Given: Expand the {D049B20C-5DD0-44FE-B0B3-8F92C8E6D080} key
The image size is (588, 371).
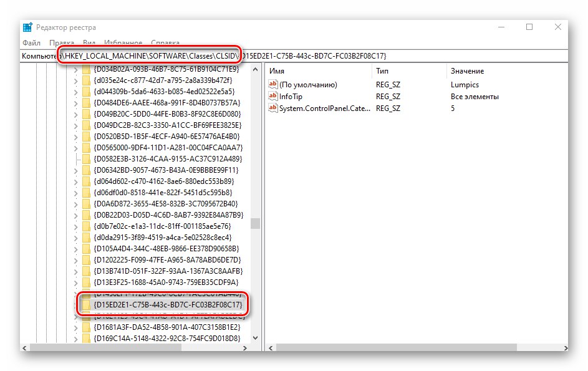Looking at the screenshot, I should pyautogui.click(x=75, y=114).
